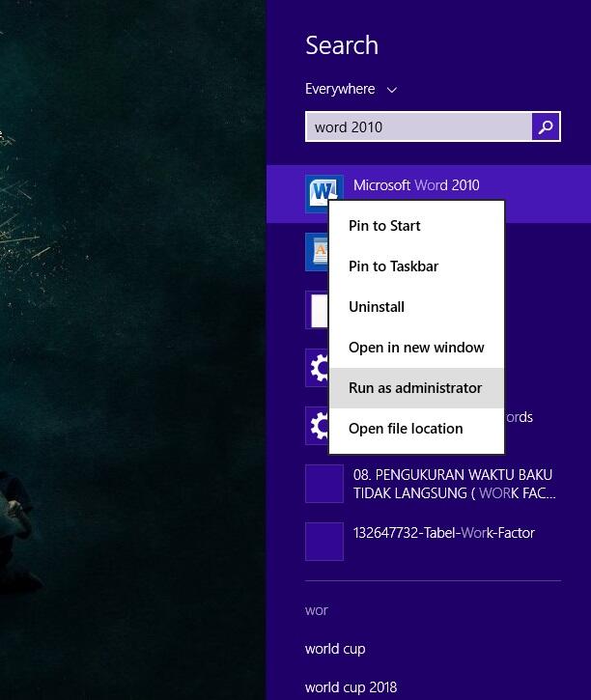Screen dimensions: 591x700
Task: Click white blank icon behind Uninstall entry
Action: [318, 310]
